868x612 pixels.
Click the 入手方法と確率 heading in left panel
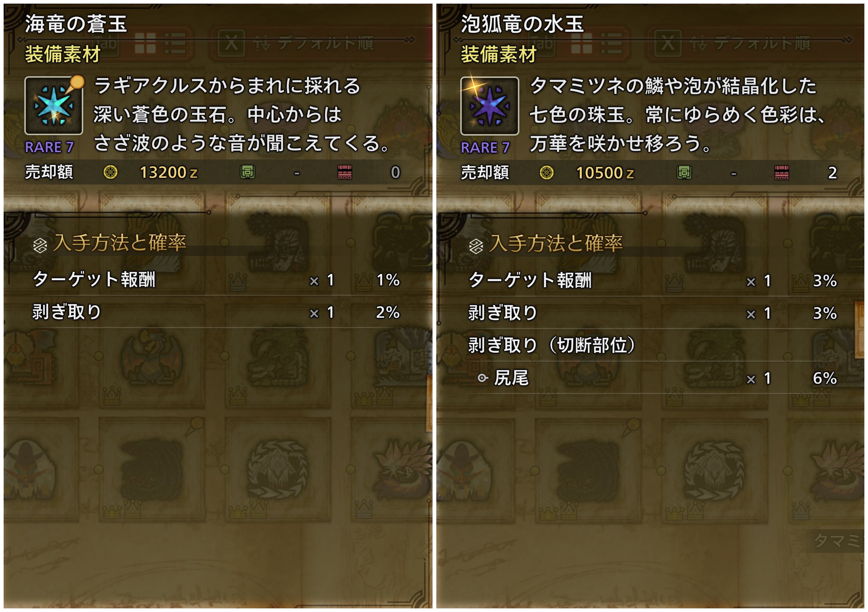point(120,243)
